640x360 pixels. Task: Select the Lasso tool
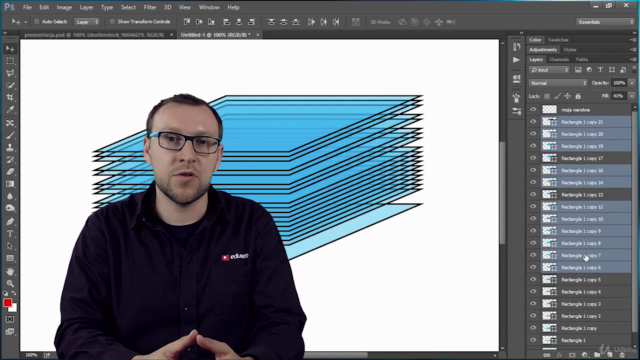click(10, 73)
